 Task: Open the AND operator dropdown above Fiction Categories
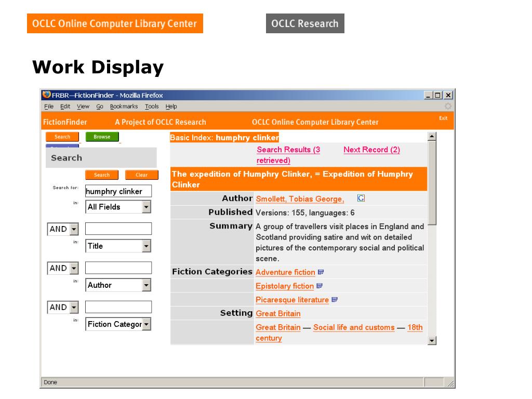63,307
